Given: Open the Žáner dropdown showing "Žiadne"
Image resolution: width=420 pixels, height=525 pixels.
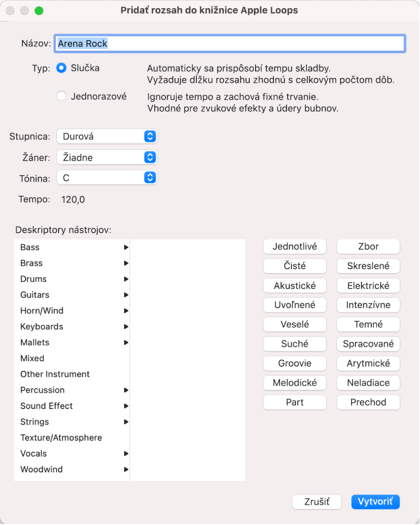Looking at the screenshot, I should click(107, 157).
